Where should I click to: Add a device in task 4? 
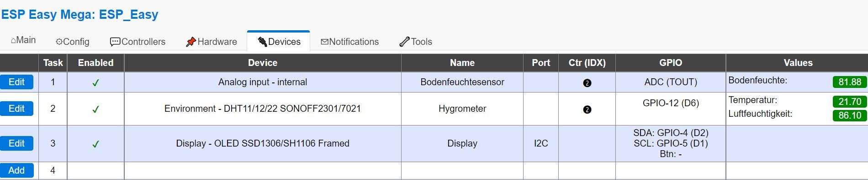[16, 170]
